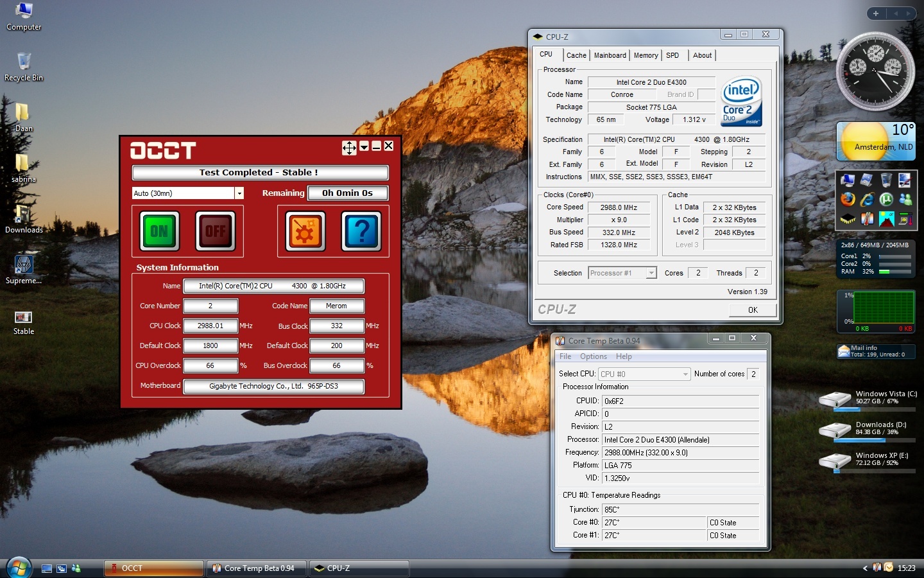Launch Firefox from sidebar launcher gadget
Image resolution: width=924 pixels, height=578 pixels.
coord(848,199)
